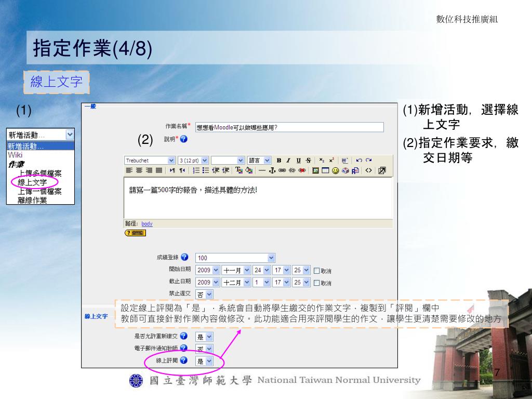The height and width of the screenshot is (399, 532).
Task: Open the 開始日期 month dropdown 十一月
Action: [236, 270]
